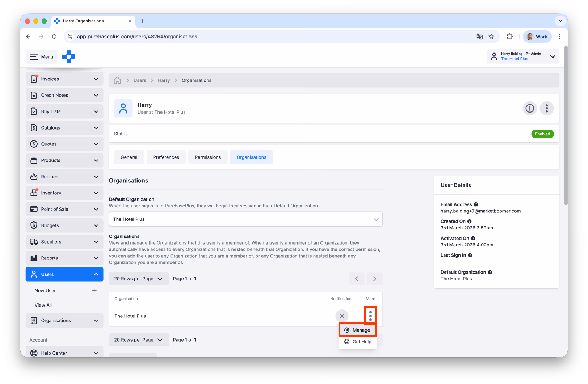Open the Default Organization dropdown

tap(245, 219)
